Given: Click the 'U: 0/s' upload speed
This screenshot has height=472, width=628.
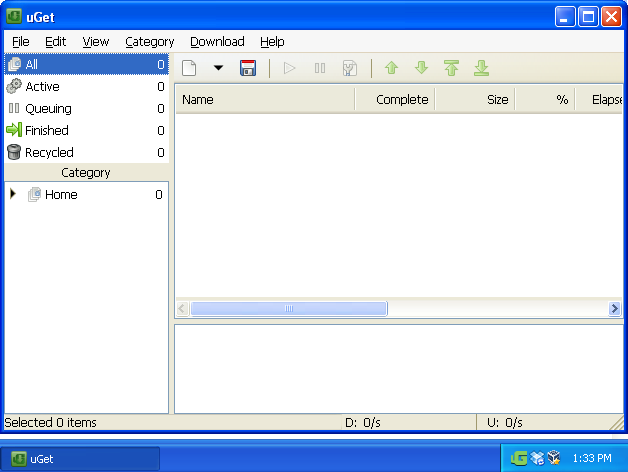Looking at the screenshot, I should coord(505,423).
